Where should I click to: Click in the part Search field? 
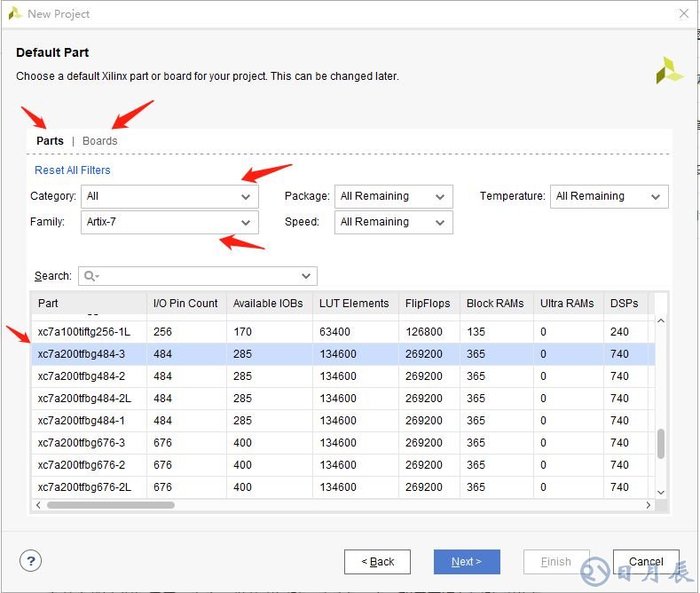coord(200,276)
